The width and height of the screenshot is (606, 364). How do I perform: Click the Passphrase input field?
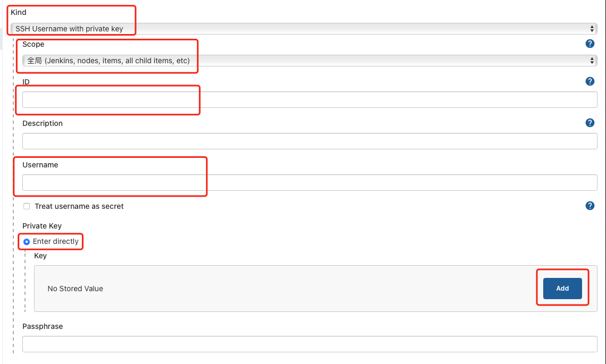310,344
